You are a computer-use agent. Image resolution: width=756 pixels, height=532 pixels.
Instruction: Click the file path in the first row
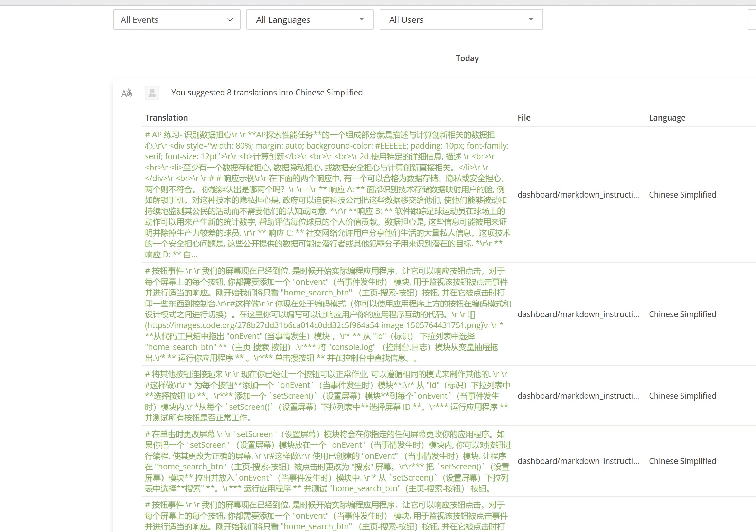click(x=578, y=195)
